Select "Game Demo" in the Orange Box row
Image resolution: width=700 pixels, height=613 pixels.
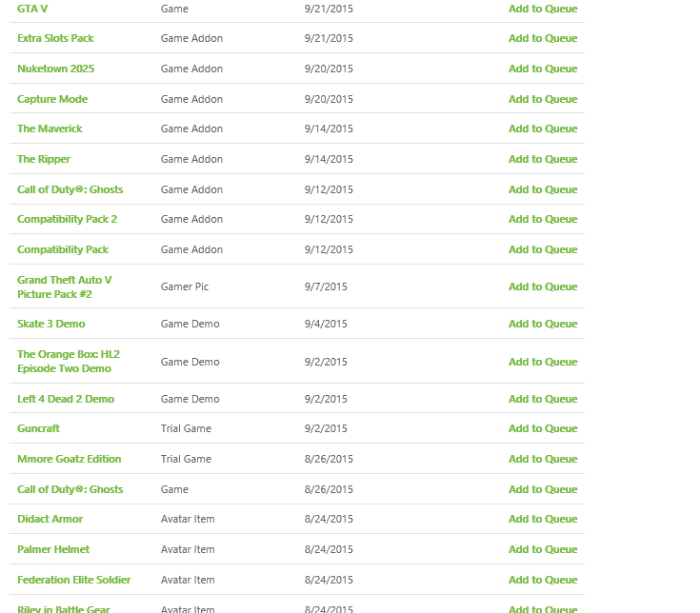click(190, 362)
